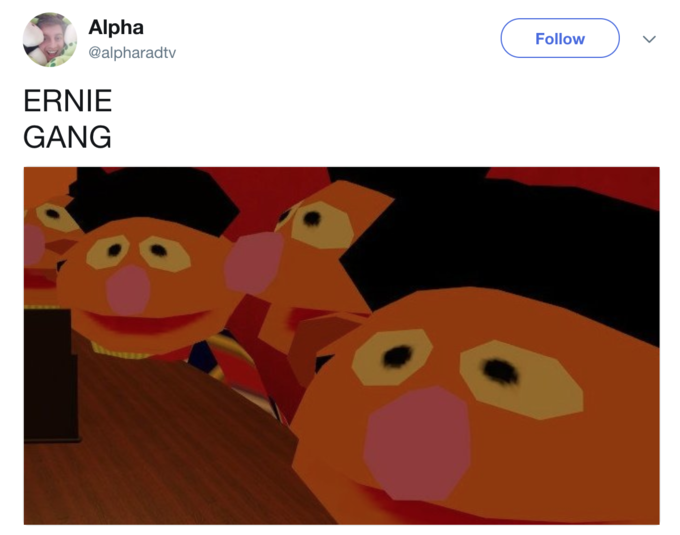Click the smiling middle Ernie's pink nose
Screen dimensions: 680x535
128,290
